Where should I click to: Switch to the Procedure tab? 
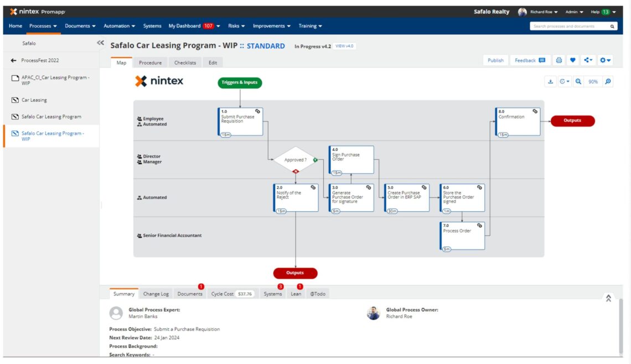coord(150,63)
